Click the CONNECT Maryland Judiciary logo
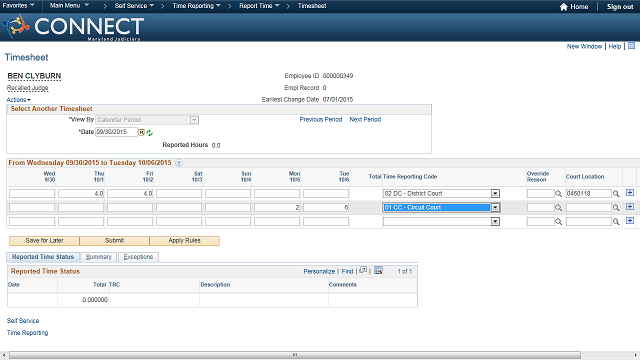640x360 pixels. click(73, 27)
